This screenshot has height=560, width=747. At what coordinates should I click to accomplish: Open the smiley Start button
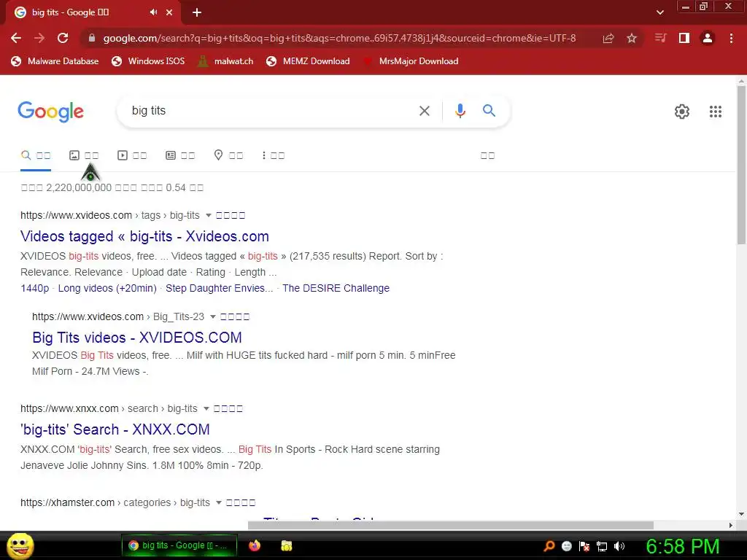(20, 545)
